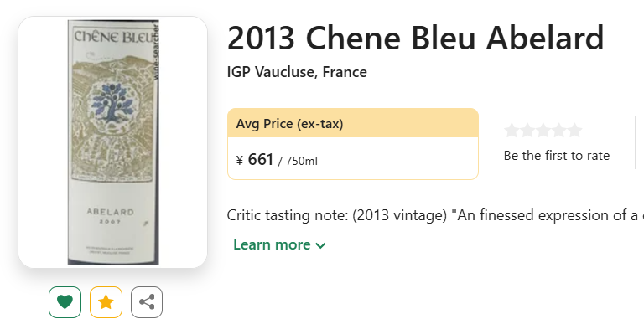Click the 750ml bottle size label
Image resolution: width=644 pixels, height=319 pixels.
coord(302,161)
